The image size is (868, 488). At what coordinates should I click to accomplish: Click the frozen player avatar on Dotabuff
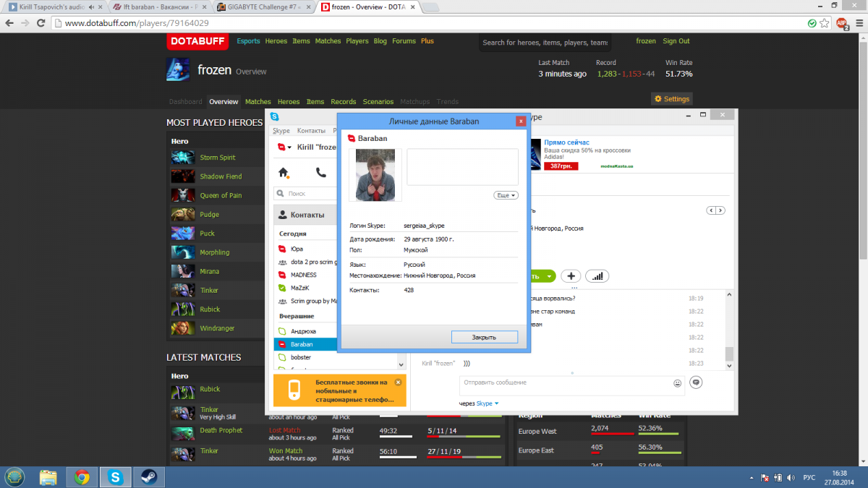(178, 70)
